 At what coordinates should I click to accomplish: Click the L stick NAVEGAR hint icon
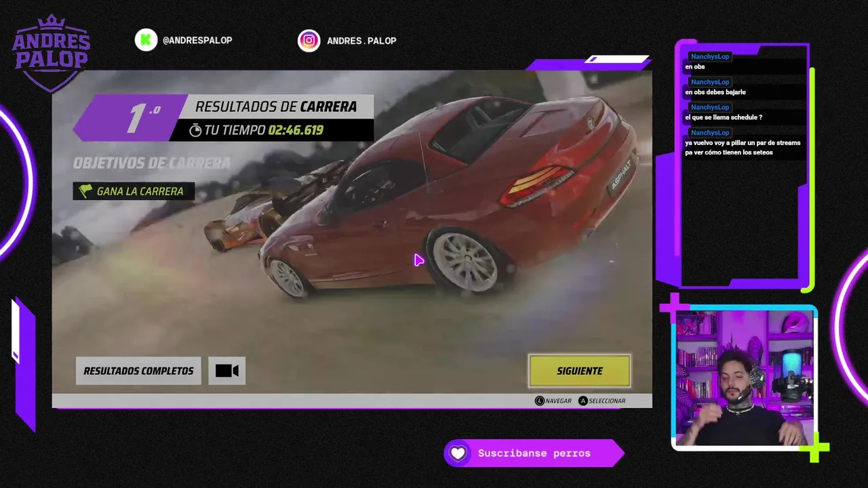pos(540,401)
